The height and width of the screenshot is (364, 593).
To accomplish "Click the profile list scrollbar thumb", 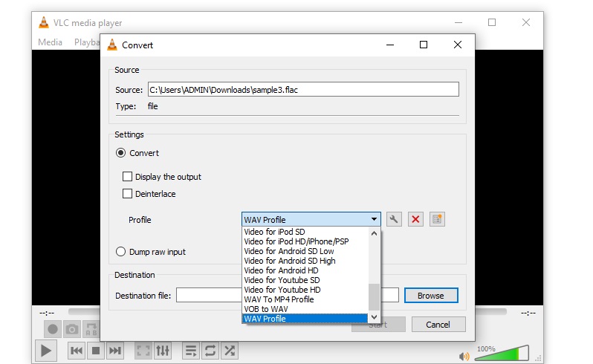I will (x=374, y=296).
